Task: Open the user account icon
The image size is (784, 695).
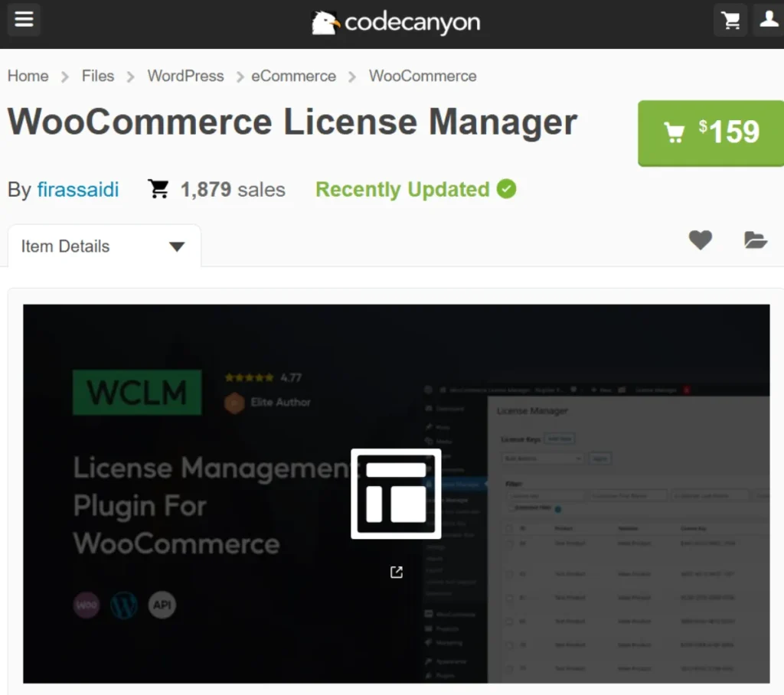Action: (769, 20)
